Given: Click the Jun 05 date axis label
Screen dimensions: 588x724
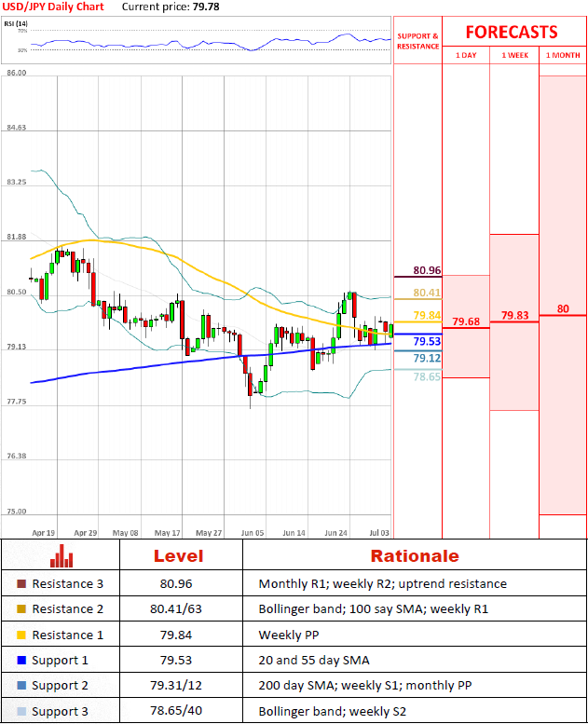Looking at the screenshot, I should point(253,532).
